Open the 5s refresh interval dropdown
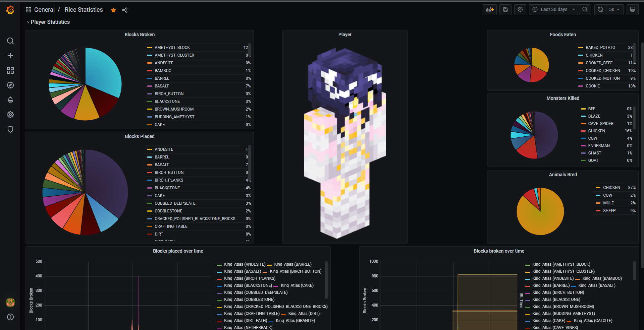The image size is (644, 330). 615,10
